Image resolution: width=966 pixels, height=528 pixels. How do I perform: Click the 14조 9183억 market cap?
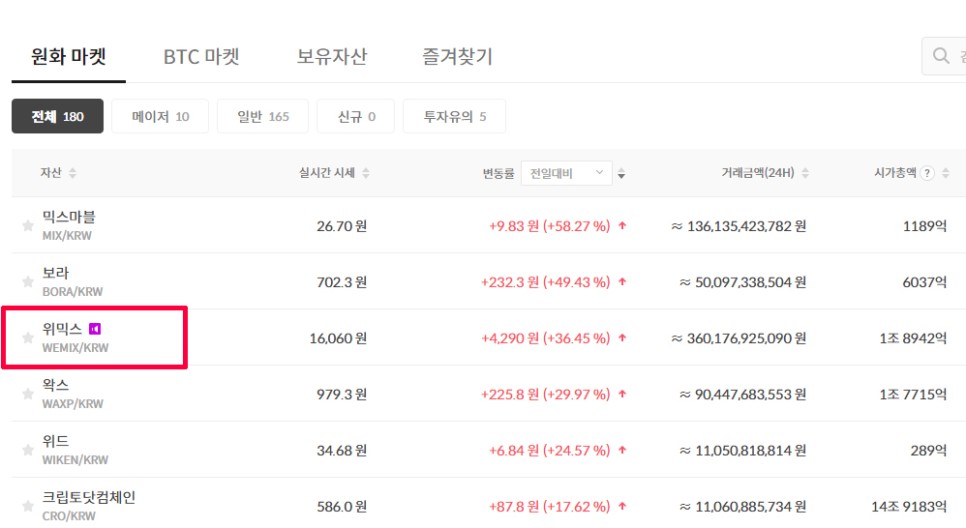click(x=909, y=506)
